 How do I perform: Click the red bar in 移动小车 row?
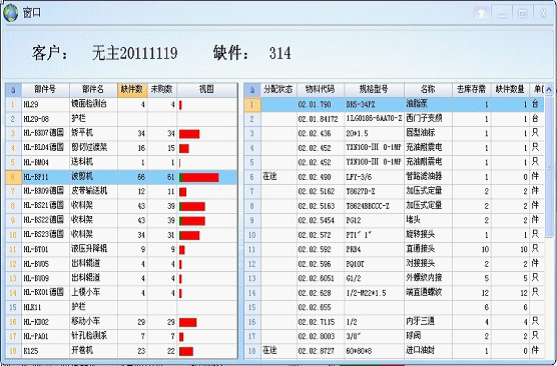(188, 323)
